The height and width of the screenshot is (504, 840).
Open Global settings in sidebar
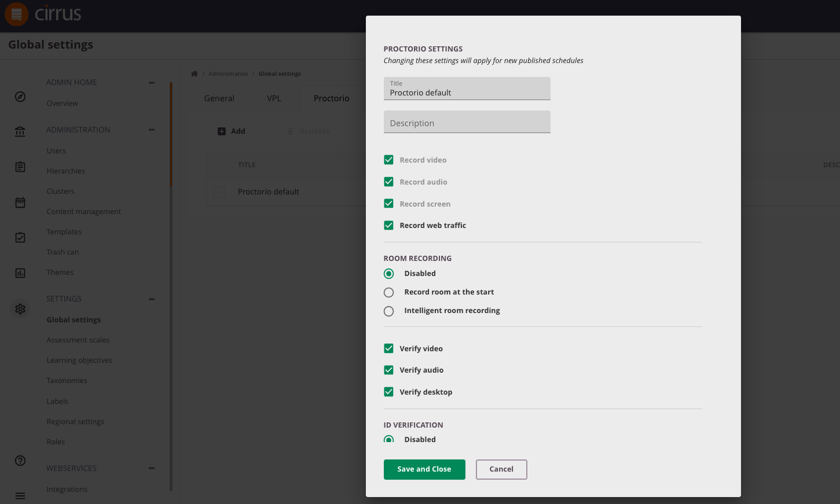tap(74, 320)
